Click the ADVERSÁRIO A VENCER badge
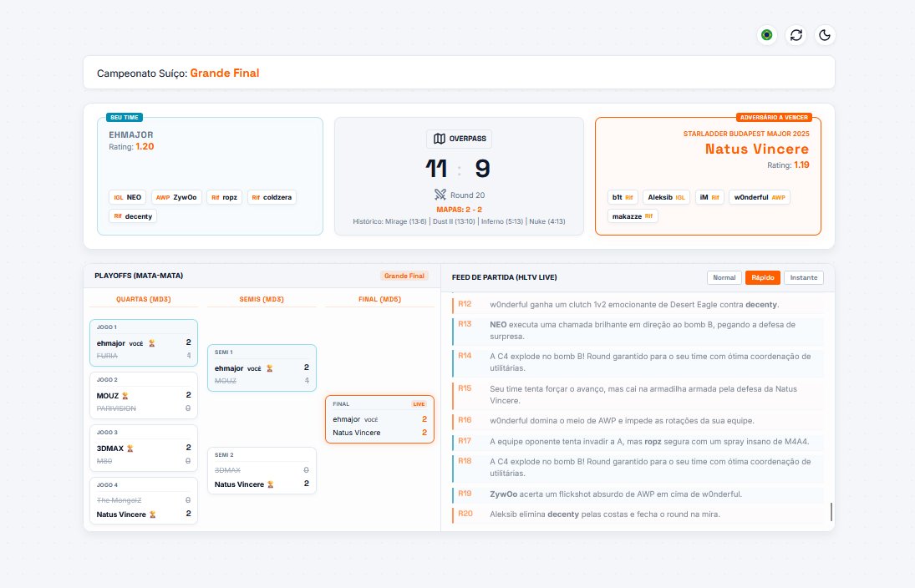915x588 pixels. (774, 117)
